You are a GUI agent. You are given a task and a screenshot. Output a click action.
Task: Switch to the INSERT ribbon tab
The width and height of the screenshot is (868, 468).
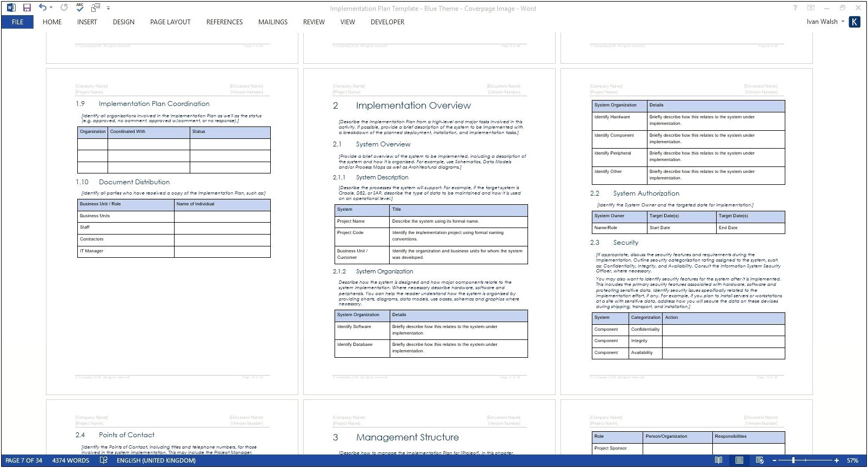tap(87, 22)
